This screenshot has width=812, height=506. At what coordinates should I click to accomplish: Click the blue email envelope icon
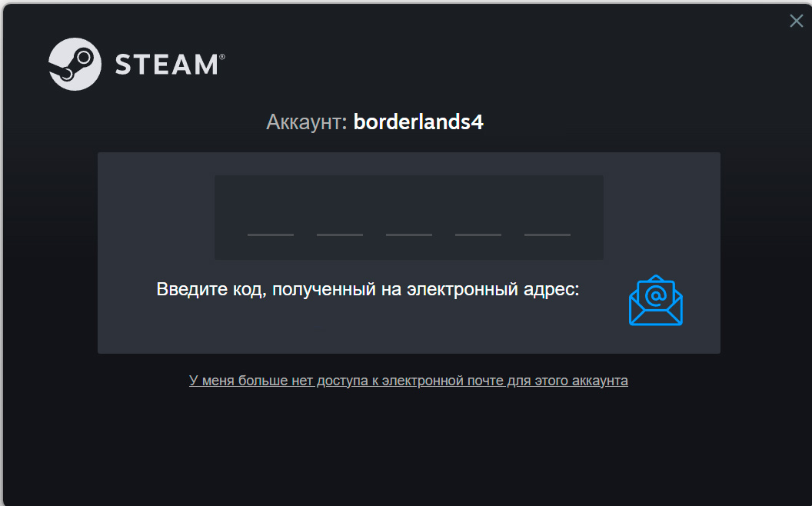(656, 301)
